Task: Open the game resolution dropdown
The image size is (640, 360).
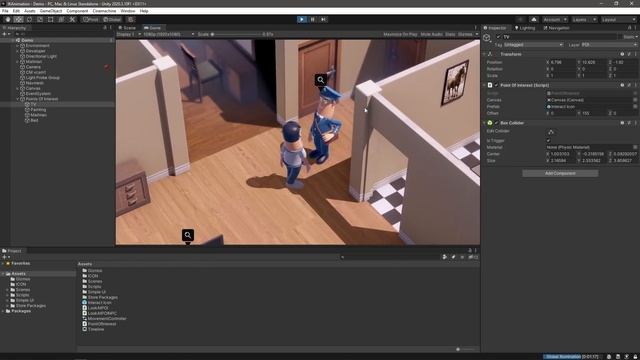Action: click(x=169, y=34)
